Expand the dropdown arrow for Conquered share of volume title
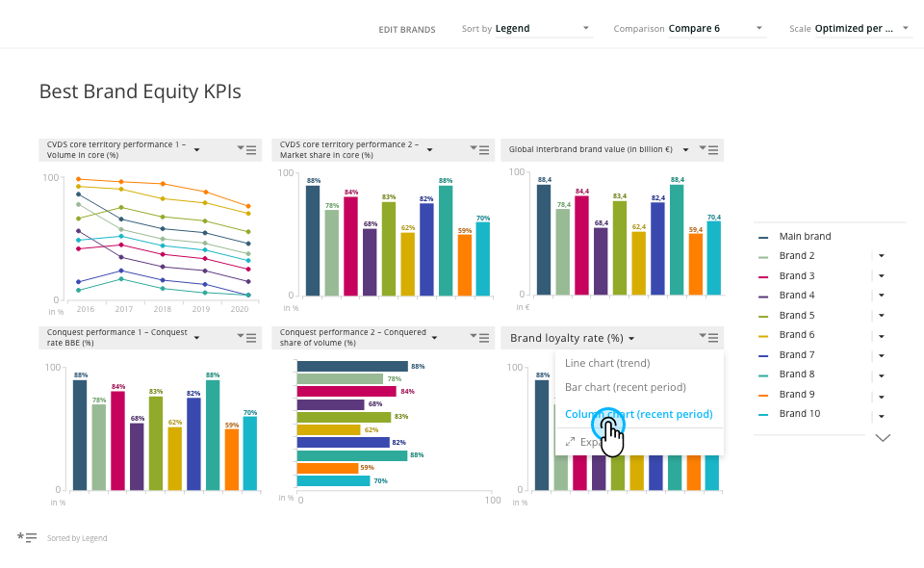This screenshot has width=924, height=568. (434, 338)
